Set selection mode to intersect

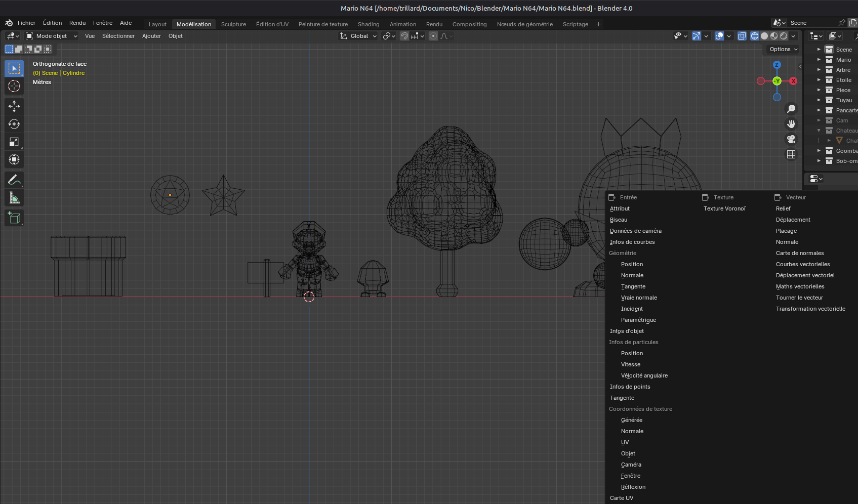(x=48, y=49)
